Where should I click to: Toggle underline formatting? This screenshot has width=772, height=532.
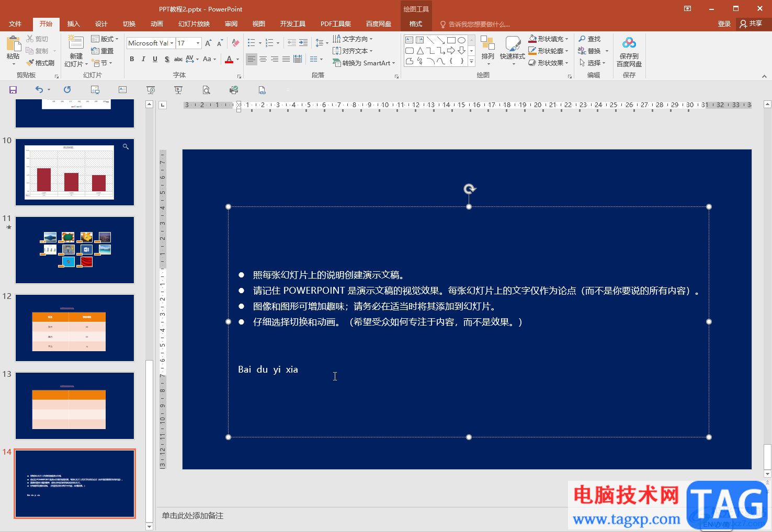pos(155,59)
